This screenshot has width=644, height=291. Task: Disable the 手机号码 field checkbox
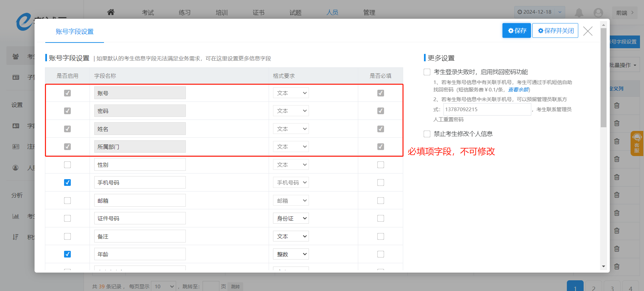[x=67, y=183]
